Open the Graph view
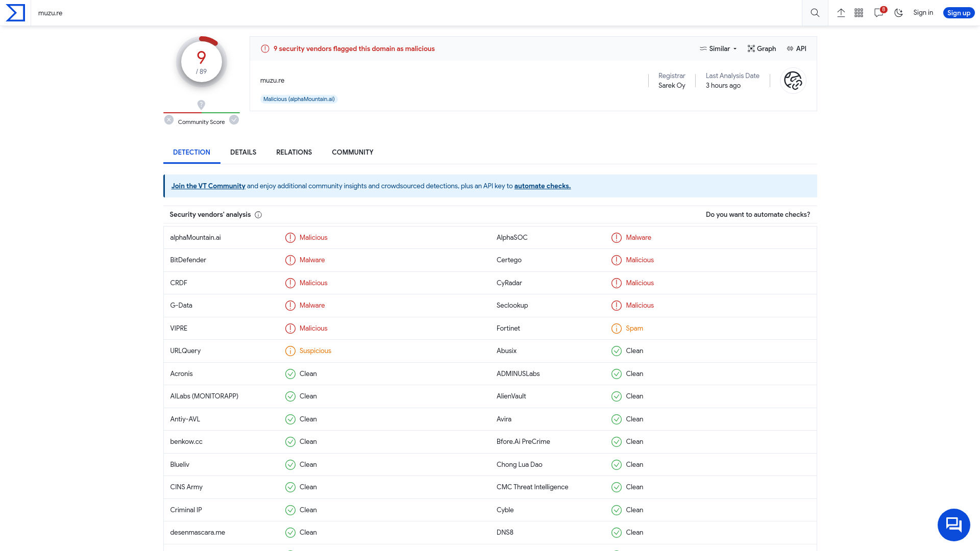 (x=762, y=49)
